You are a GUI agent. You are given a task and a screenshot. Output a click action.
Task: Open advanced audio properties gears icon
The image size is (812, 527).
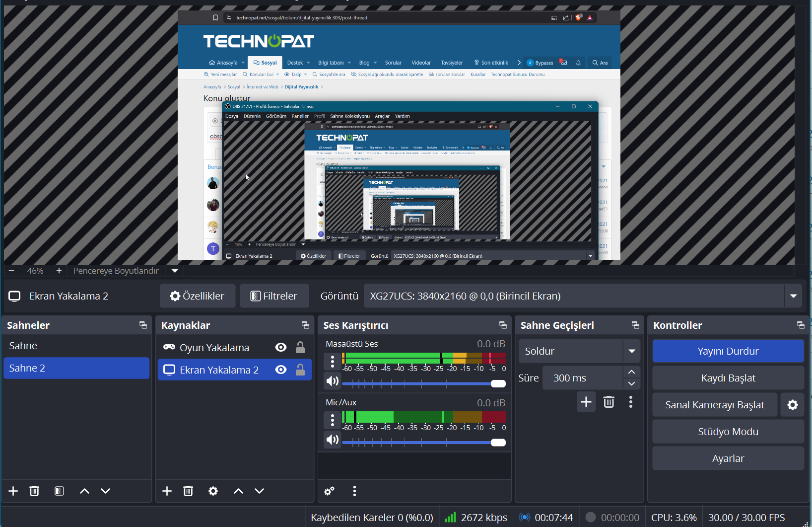[x=329, y=491]
